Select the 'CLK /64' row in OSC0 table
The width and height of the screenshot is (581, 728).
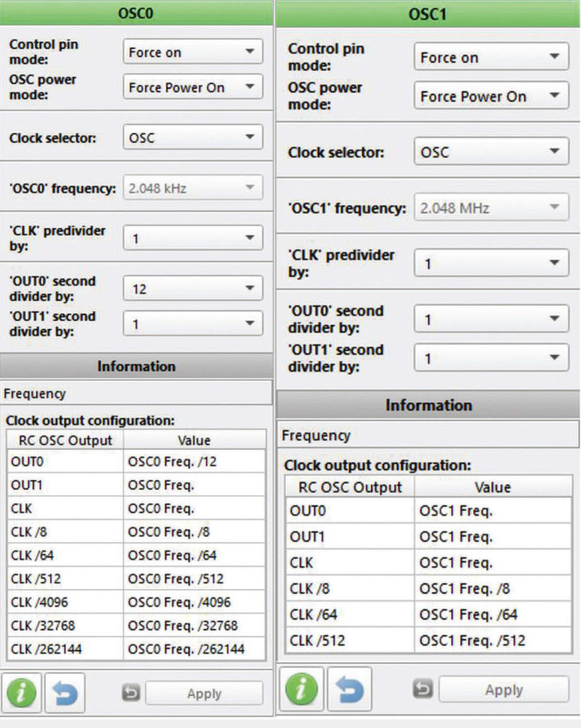(137, 555)
